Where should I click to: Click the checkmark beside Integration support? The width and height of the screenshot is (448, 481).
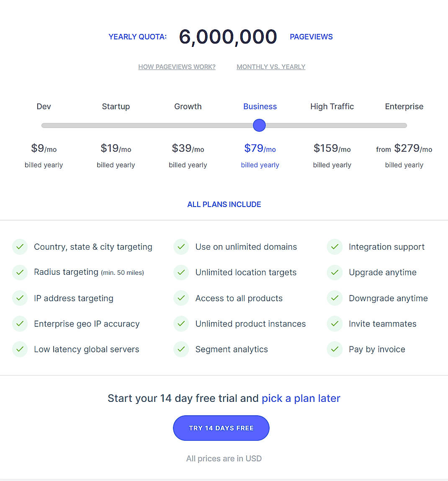click(x=334, y=247)
